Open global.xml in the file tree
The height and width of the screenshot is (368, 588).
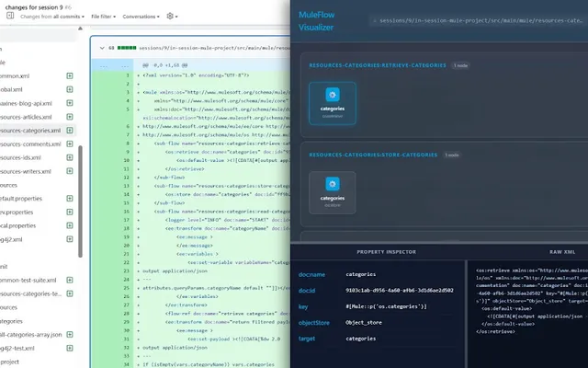(x=11, y=89)
